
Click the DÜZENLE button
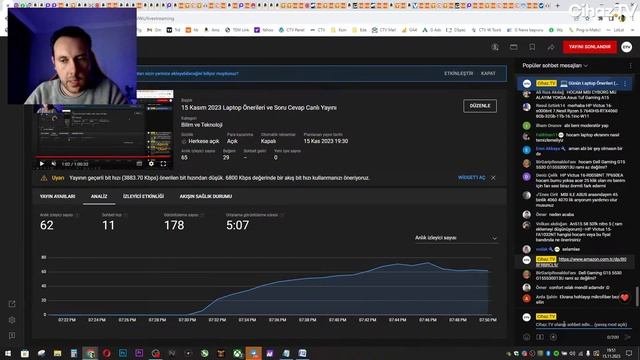[x=480, y=106]
